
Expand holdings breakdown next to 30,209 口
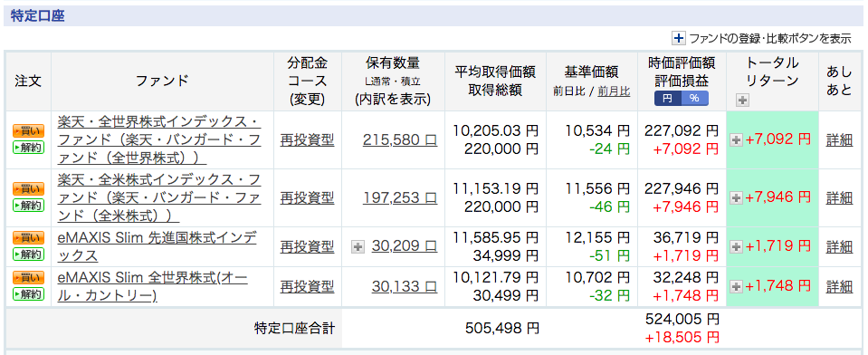click(x=358, y=246)
